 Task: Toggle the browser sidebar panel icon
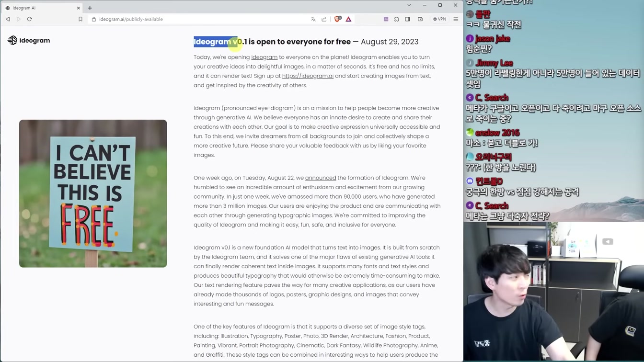(x=407, y=19)
